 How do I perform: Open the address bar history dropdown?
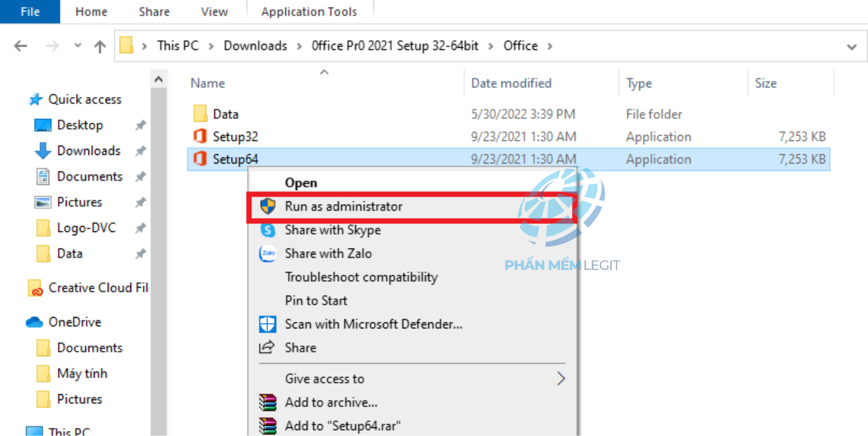[852, 47]
